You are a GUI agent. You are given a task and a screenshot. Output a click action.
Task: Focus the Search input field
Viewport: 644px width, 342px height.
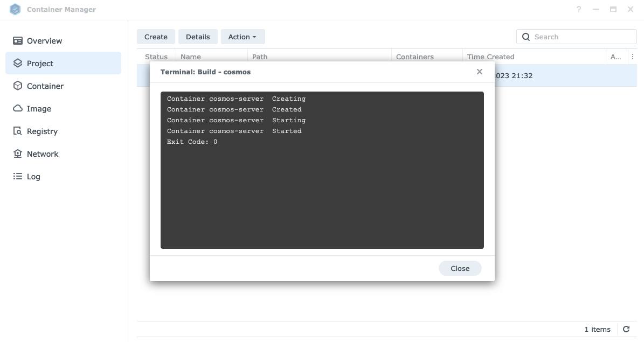(582, 37)
